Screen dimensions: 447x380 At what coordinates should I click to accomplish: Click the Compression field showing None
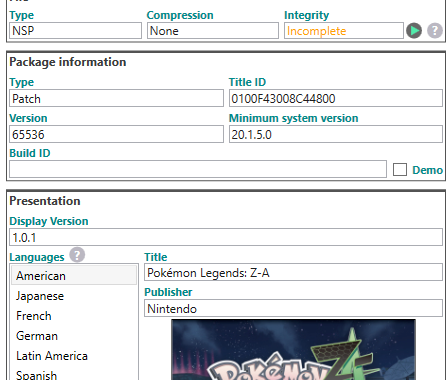pos(213,31)
